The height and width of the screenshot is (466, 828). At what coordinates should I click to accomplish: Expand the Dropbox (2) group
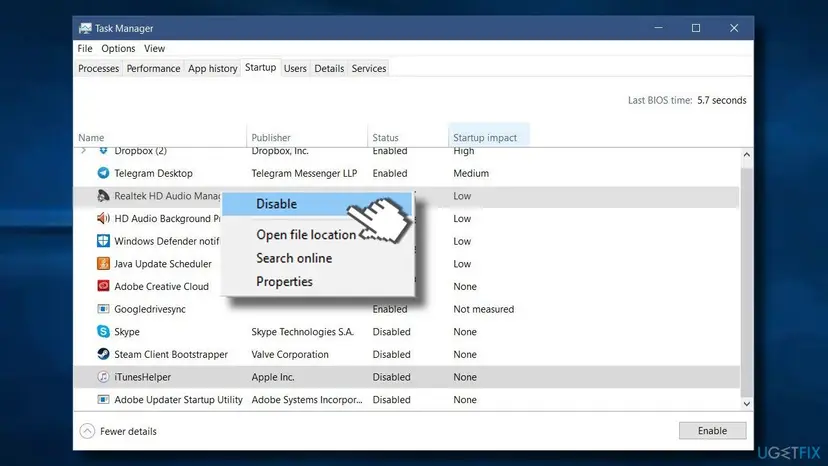click(x=83, y=151)
